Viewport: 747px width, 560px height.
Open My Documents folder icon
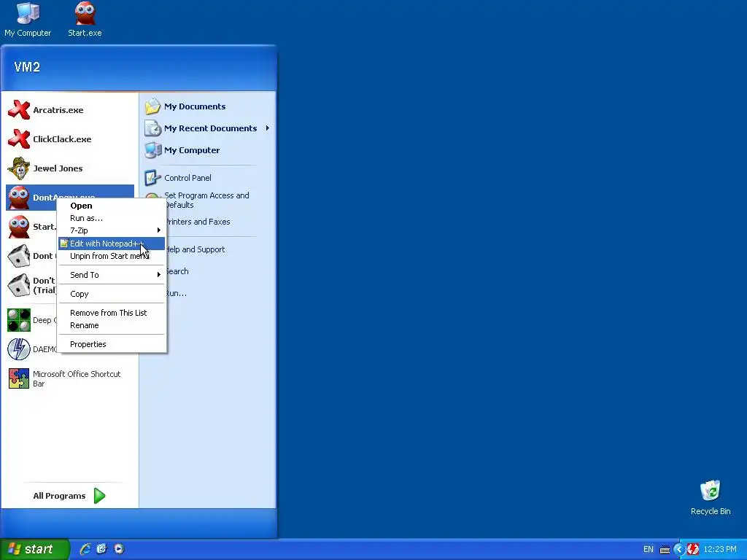pos(153,106)
